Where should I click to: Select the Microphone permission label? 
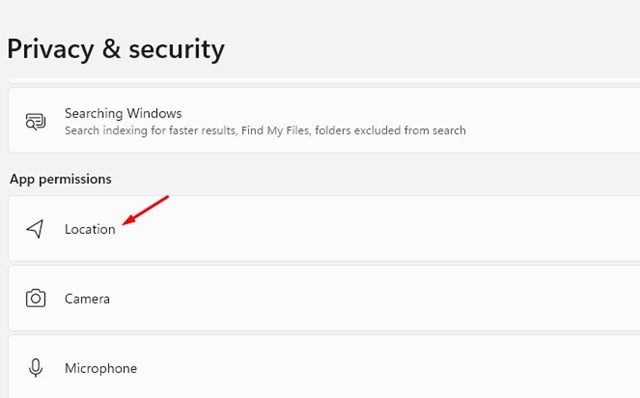(x=101, y=368)
